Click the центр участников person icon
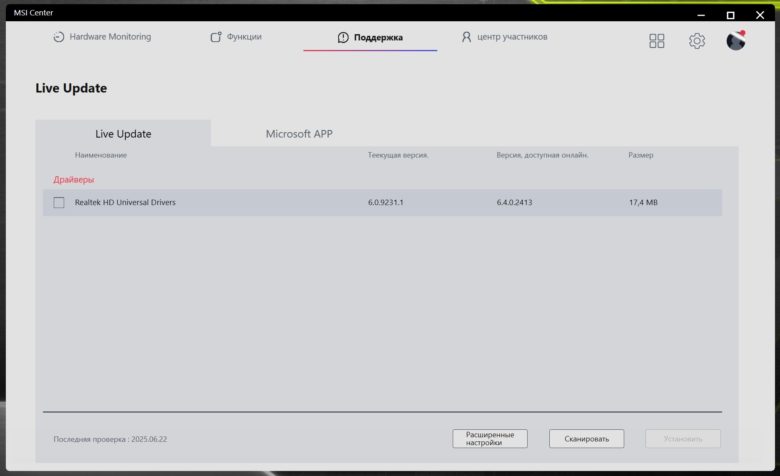The image size is (780, 476). point(466,37)
